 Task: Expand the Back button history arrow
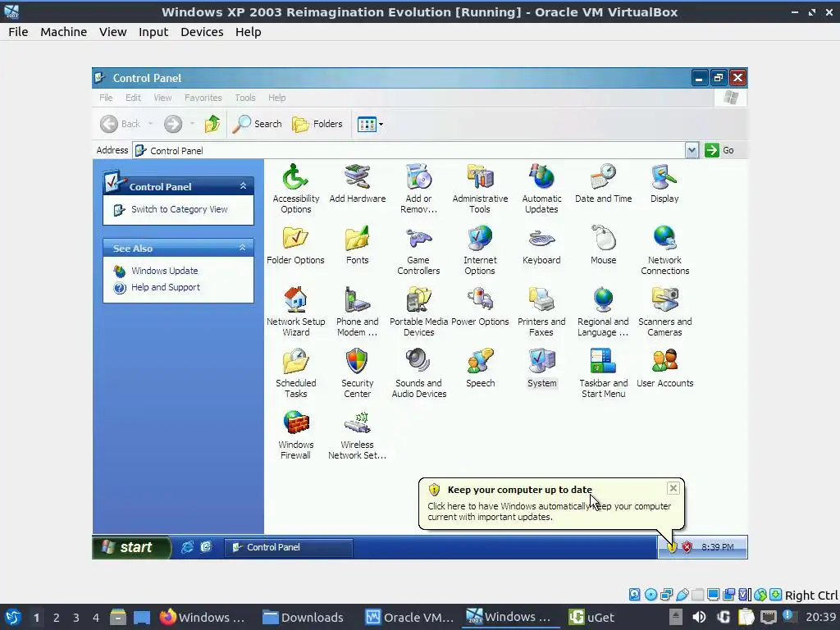[151, 125]
